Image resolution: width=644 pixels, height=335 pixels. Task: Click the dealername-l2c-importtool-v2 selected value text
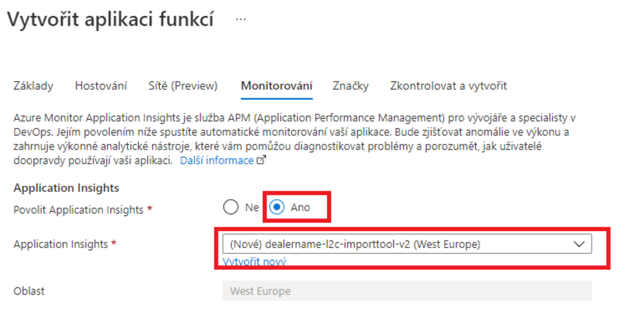355,244
